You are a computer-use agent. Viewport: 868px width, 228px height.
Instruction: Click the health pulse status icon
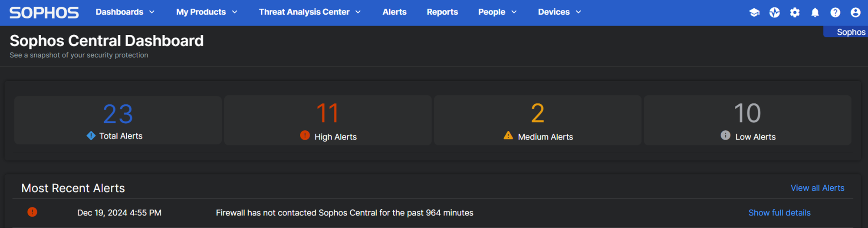pos(775,13)
